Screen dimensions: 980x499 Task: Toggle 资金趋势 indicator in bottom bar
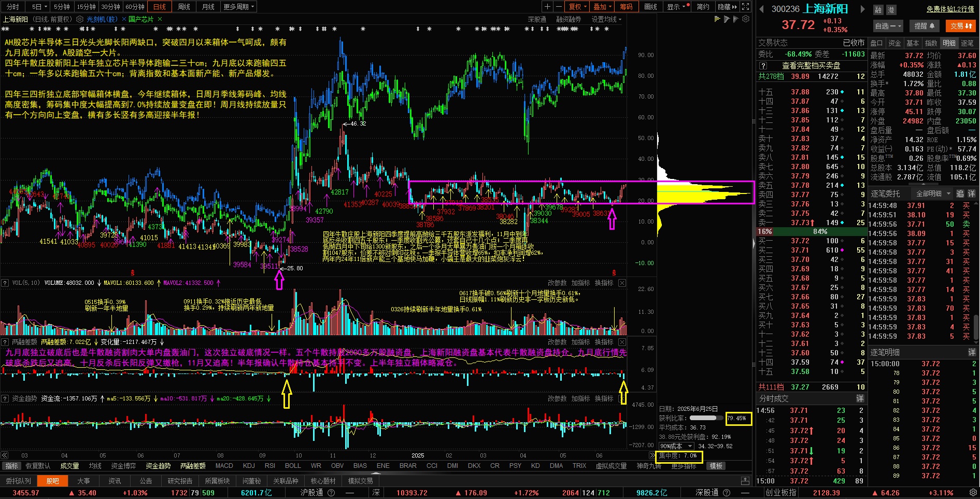(x=158, y=466)
